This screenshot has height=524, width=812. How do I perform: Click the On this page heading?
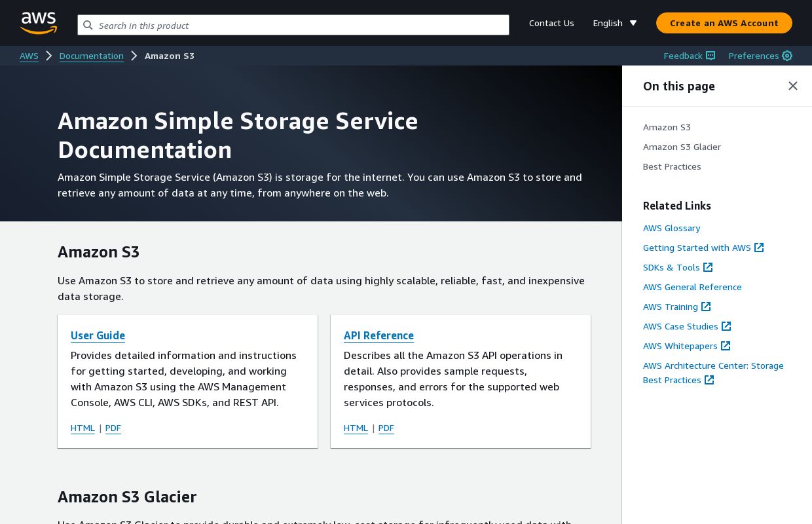(x=678, y=86)
